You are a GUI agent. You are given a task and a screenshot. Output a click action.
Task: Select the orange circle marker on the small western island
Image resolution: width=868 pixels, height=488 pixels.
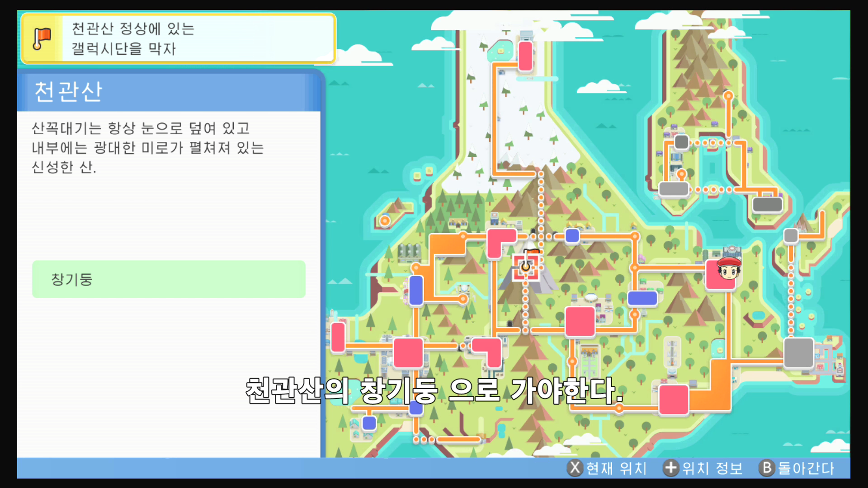(385, 221)
